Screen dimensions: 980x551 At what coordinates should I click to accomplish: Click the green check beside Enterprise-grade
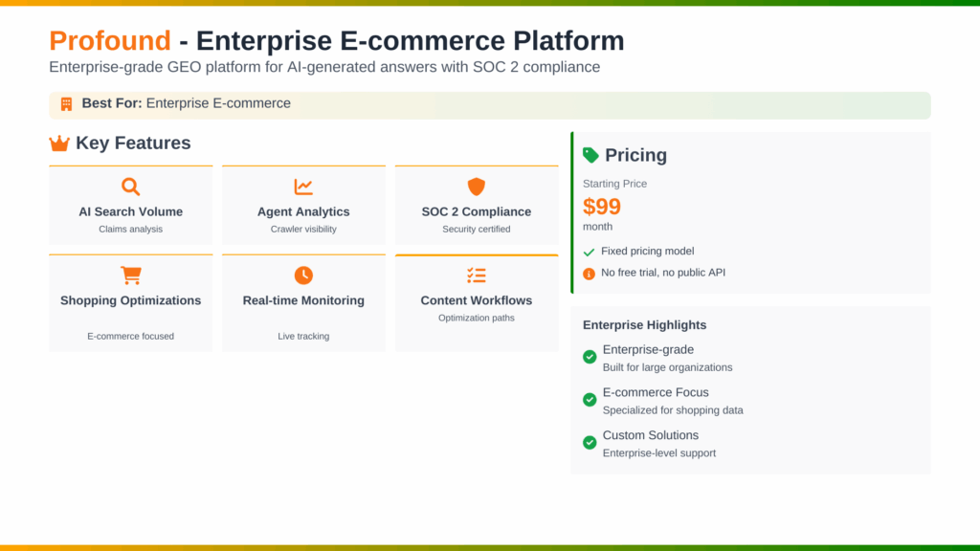pyautogui.click(x=590, y=357)
